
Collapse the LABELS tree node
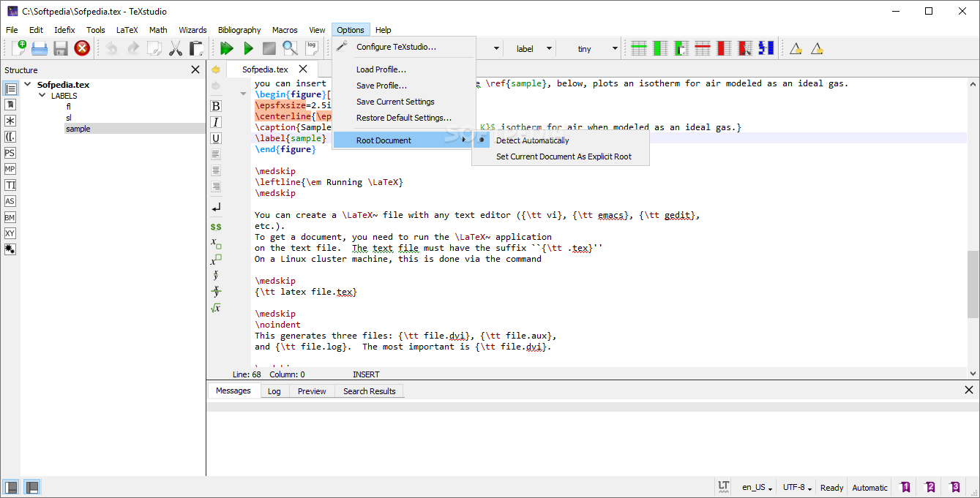point(42,96)
